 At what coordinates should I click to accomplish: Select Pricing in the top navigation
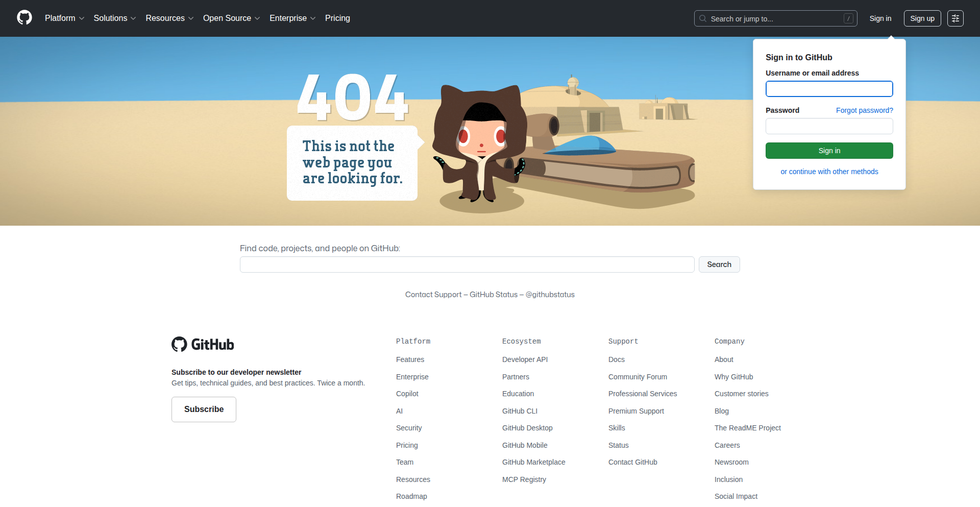pos(337,18)
